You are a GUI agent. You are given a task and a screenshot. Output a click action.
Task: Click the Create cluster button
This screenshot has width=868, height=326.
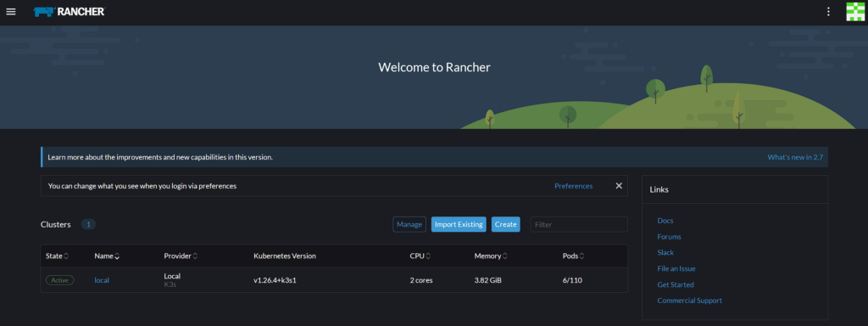[x=506, y=224]
